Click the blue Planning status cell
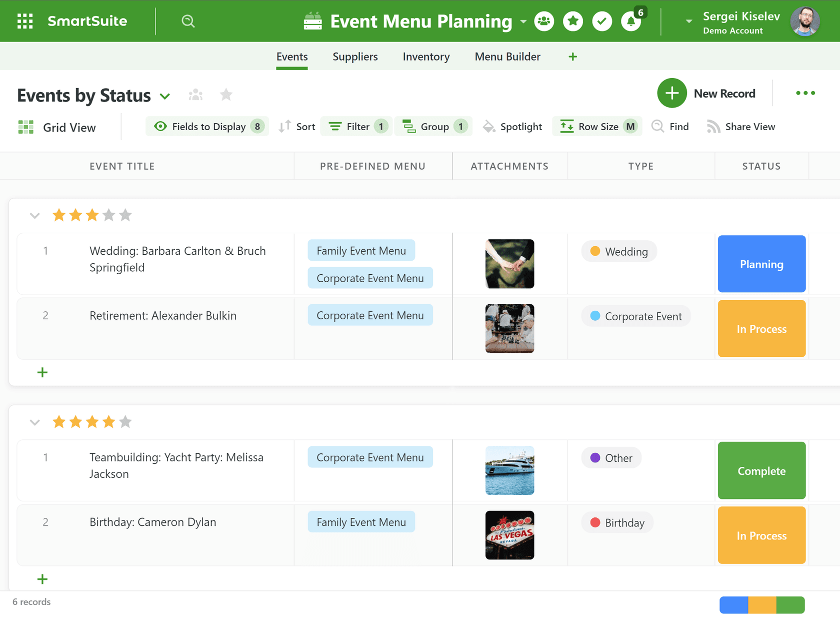The height and width of the screenshot is (618, 840). coord(761,264)
